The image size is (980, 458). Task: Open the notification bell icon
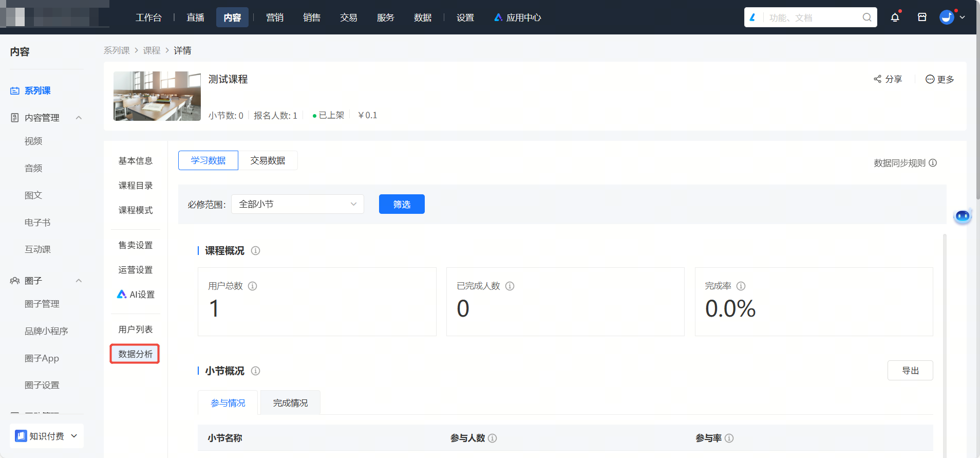coord(895,17)
